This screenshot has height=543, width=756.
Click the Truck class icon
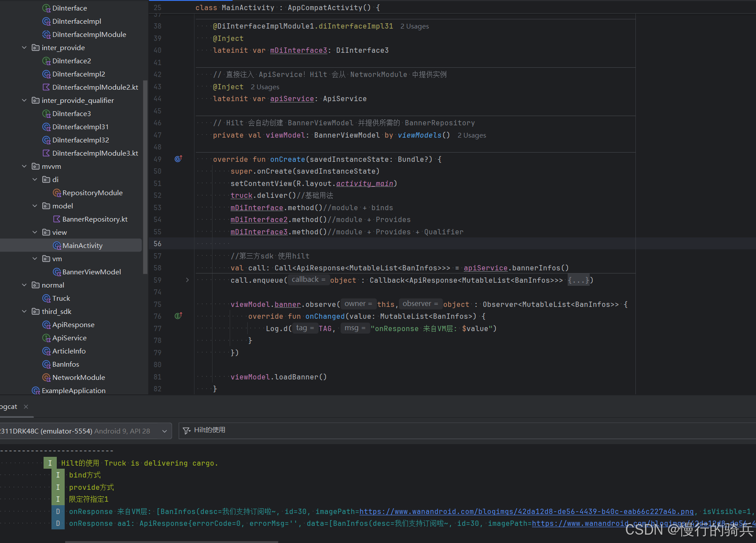tap(46, 298)
